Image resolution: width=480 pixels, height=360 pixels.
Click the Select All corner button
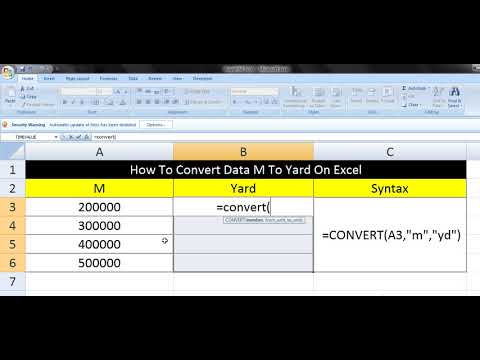pyautogui.click(x=12, y=152)
